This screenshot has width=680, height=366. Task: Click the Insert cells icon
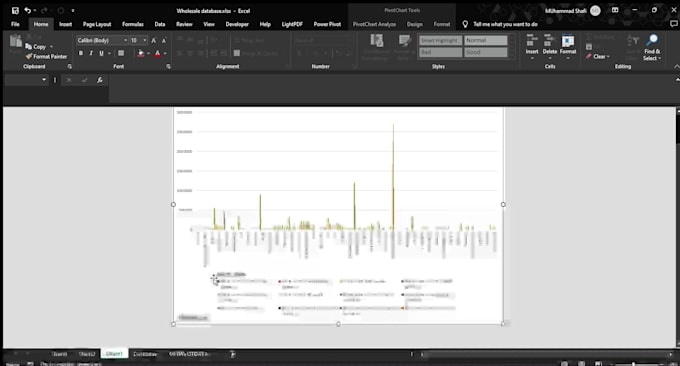pyautogui.click(x=532, y=41)
